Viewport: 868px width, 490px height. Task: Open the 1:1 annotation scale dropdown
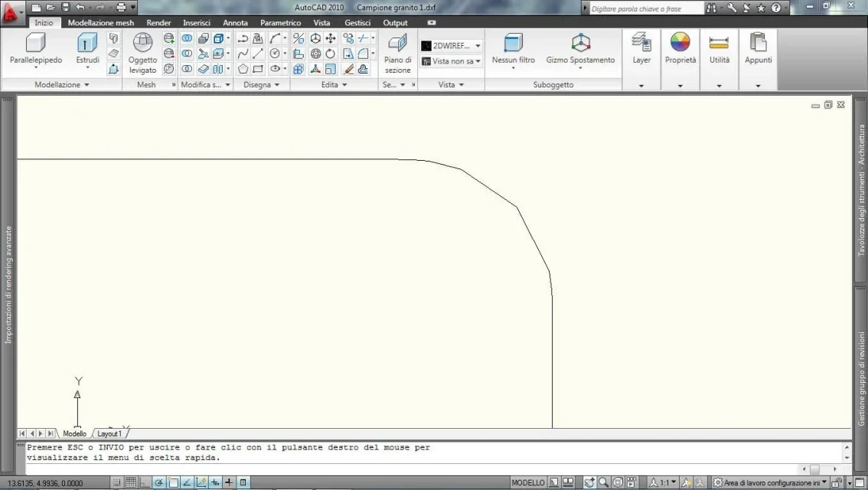pos(663,483)
